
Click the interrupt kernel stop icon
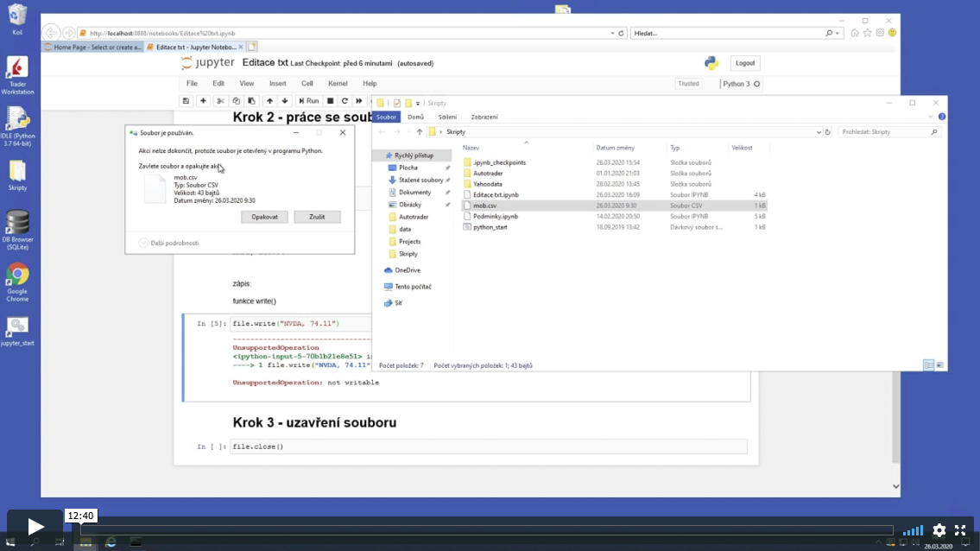pyautogui.click(x=331, y=101)
